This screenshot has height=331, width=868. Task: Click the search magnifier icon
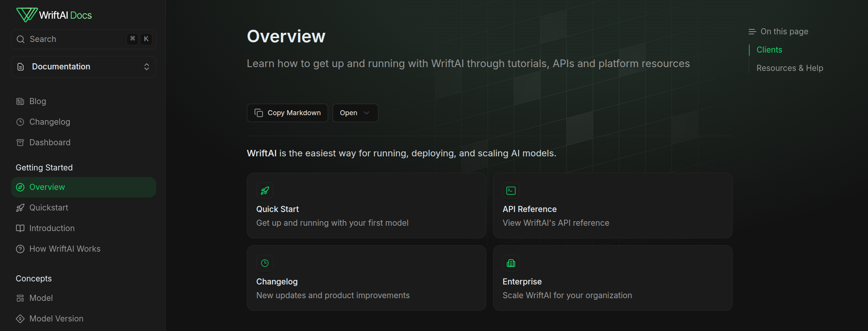pos(21,39)
